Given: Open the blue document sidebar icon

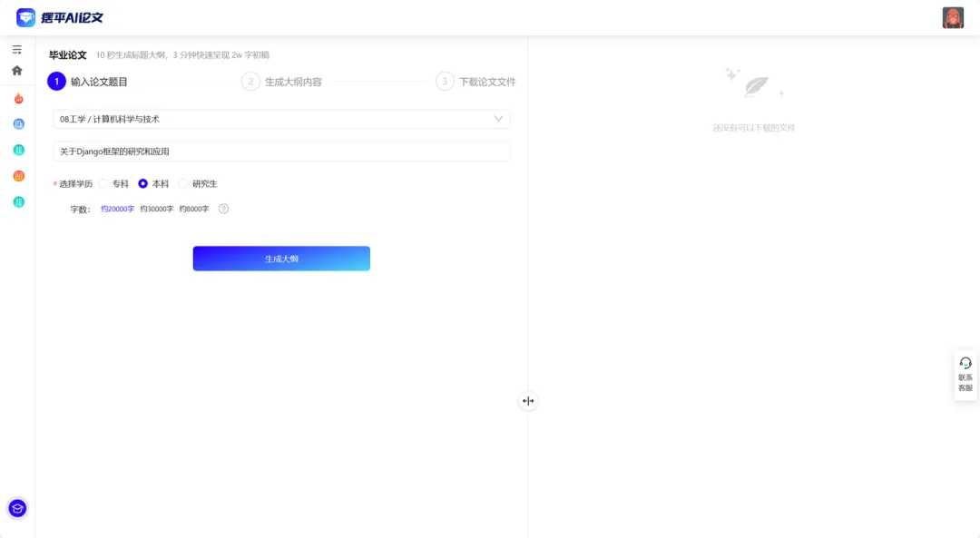Looking at the screenshot, I should 18,123.
